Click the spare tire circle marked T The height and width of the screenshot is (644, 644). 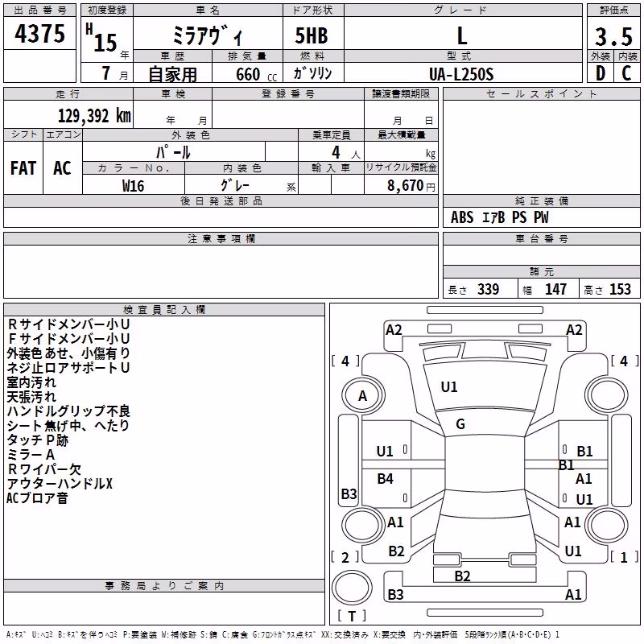pyautogui.click(x=352, y=588)
